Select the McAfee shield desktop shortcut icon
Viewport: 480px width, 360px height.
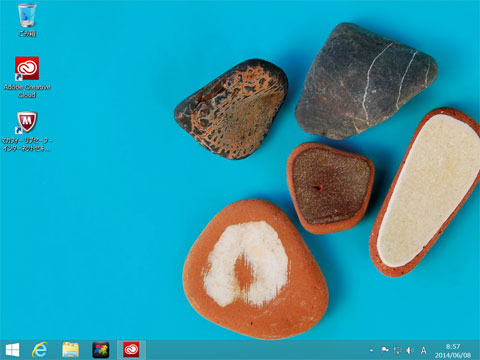coord(27,122)
